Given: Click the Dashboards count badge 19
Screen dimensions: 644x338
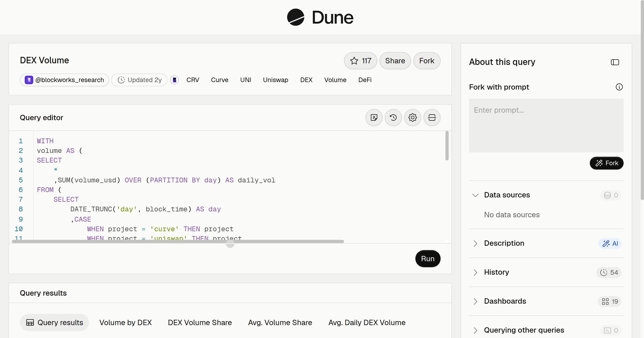Looking at the screenshot, I should coord(609,301).
